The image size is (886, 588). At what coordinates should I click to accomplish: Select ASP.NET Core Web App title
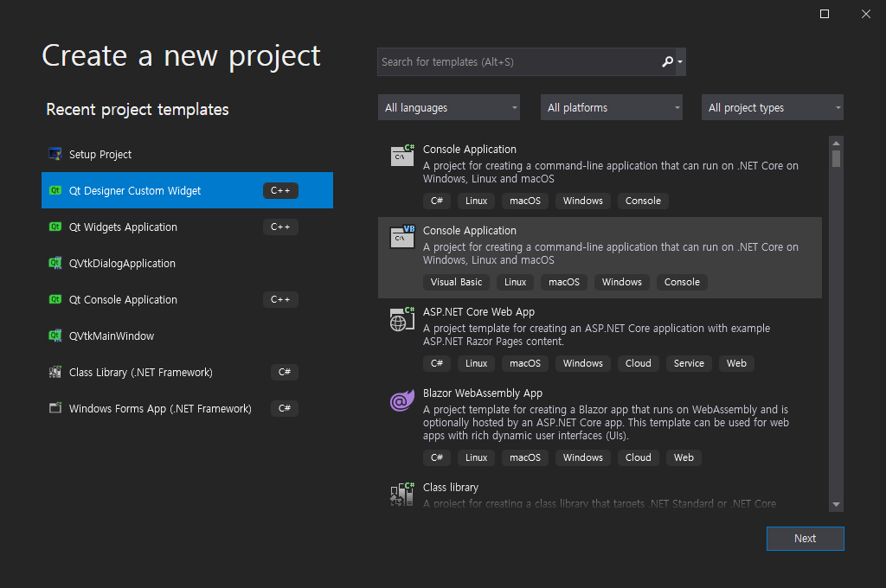point(478,312)
